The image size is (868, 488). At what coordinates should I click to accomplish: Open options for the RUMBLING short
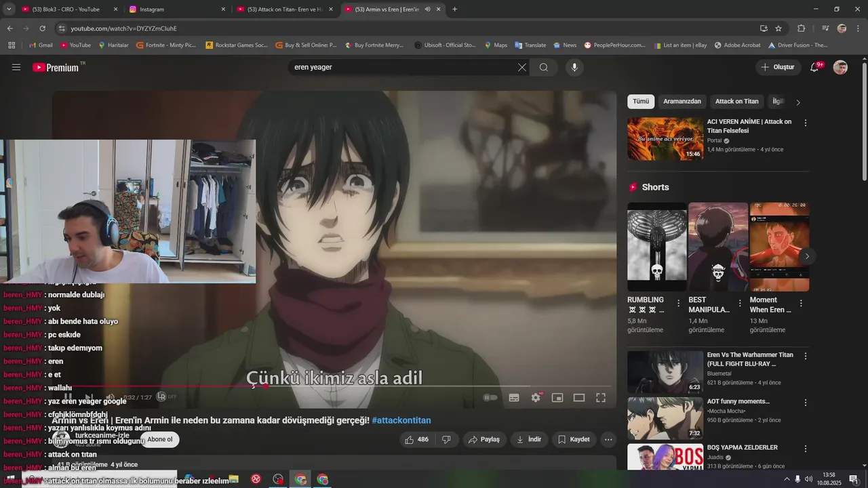click(x=678, y=304)
